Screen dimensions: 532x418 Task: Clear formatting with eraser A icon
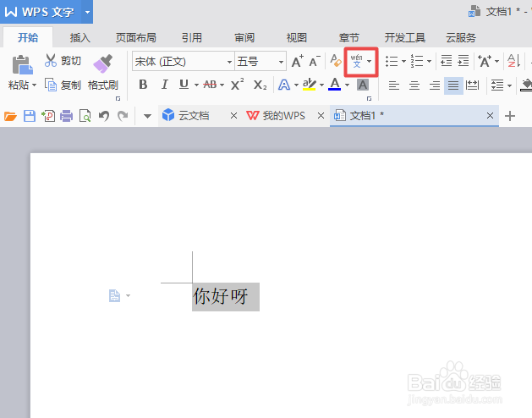click(336, 61)
